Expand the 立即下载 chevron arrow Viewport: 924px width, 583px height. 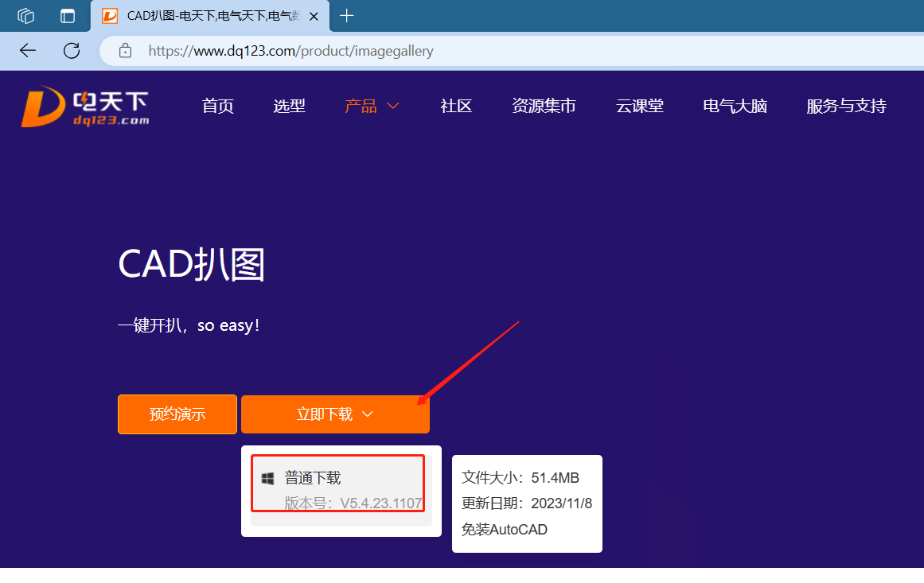point(368,414)
